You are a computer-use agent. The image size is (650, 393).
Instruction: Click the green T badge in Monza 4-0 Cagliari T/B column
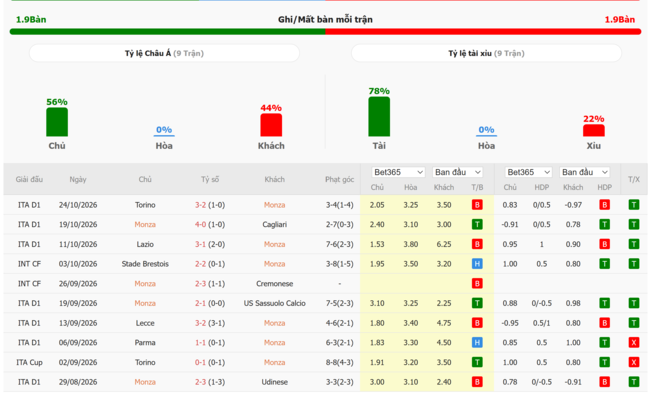click(477, 224)
